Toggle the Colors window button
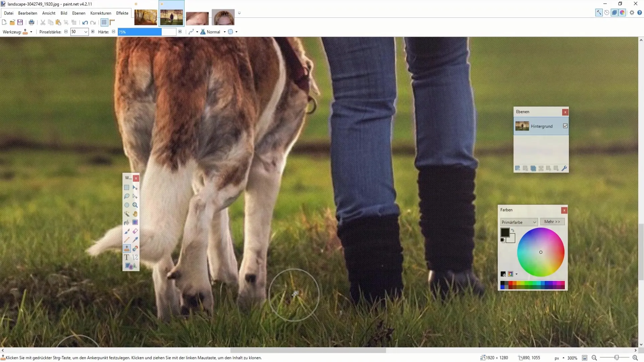This screenshot has width=644, height=362. pyautogui.click(x=623, y=13)
